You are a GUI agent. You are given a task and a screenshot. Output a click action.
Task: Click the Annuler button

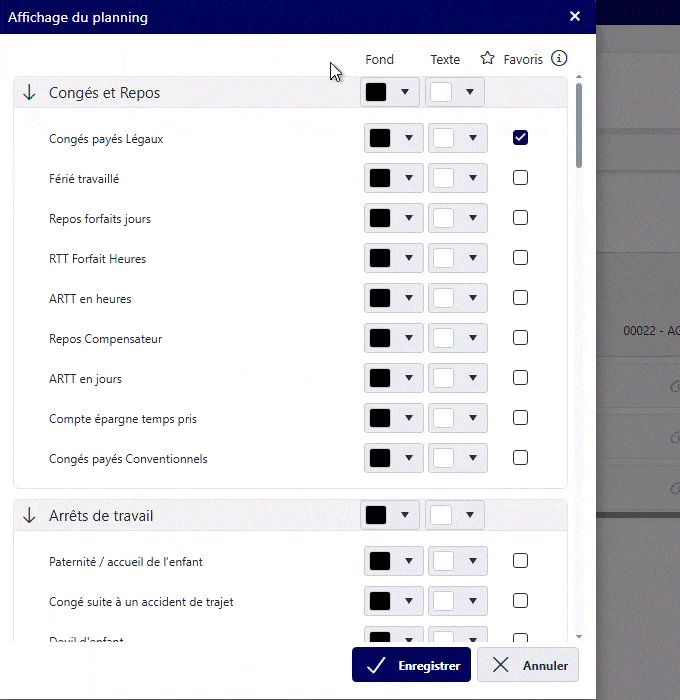tap(528, 665)
